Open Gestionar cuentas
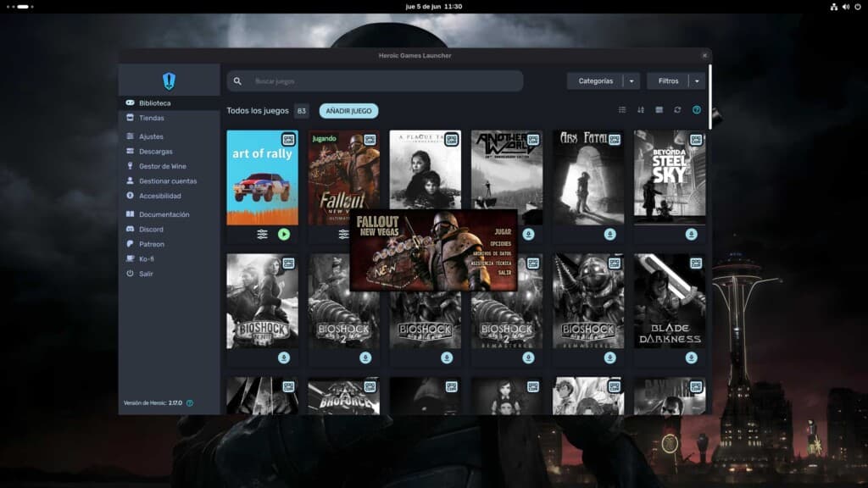 pos(169,181)
